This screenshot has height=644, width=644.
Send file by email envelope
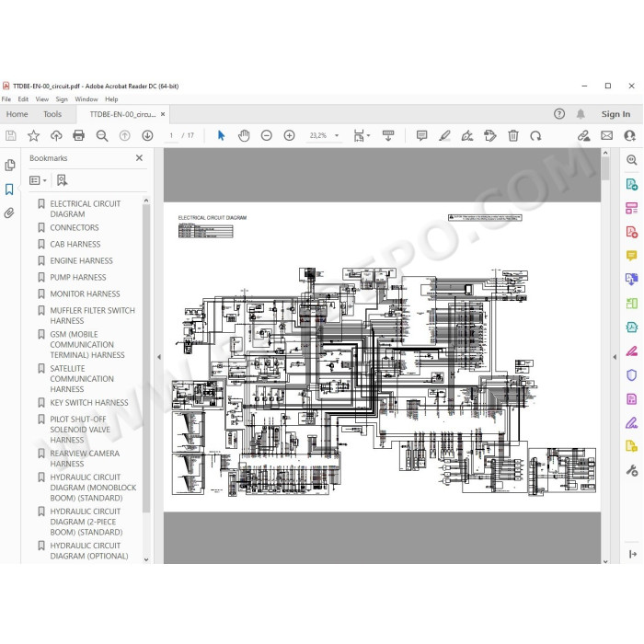pyautogui.click(x=606, y=135)
